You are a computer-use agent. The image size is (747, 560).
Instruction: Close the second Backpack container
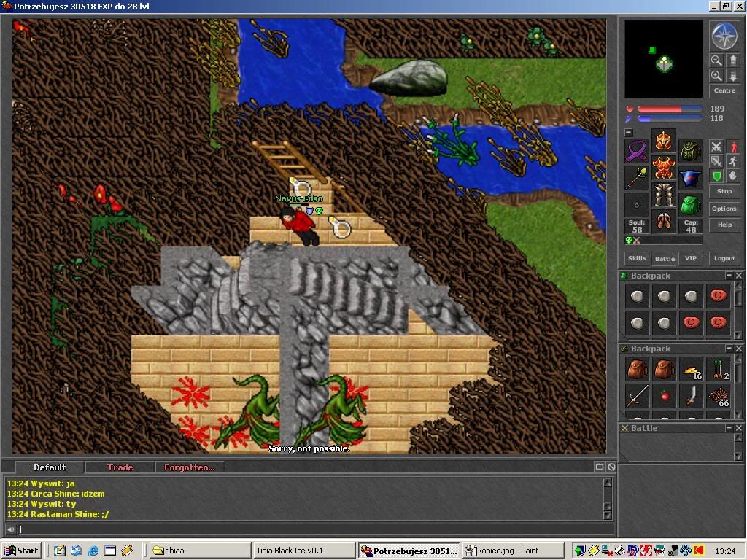point(738,349)
